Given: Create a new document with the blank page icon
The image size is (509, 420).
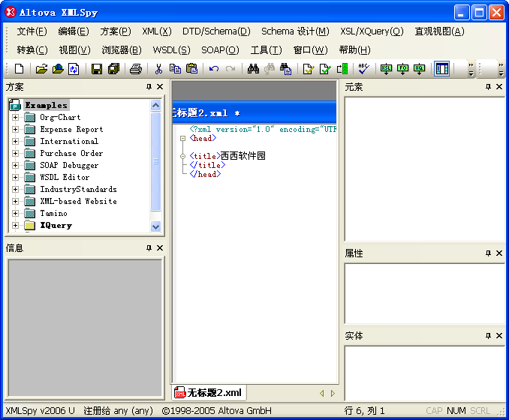Looking at the screenshot, I should [20, 69].
